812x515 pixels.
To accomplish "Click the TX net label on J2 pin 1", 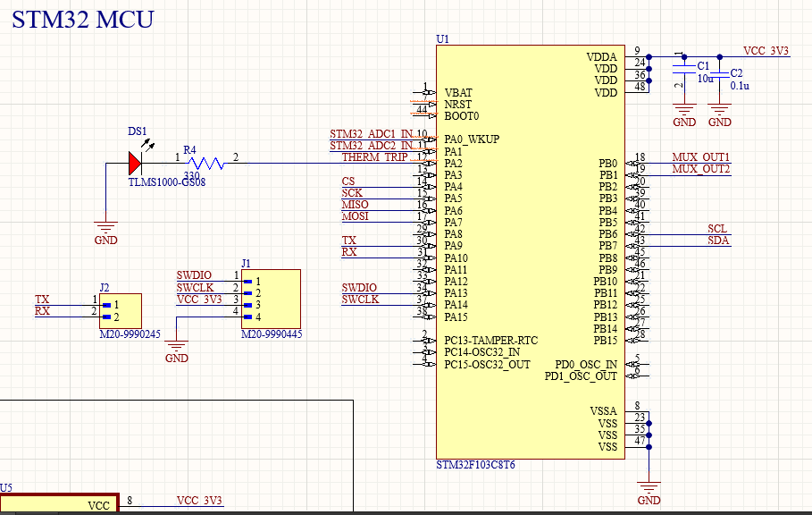I will tap(42, 300).
